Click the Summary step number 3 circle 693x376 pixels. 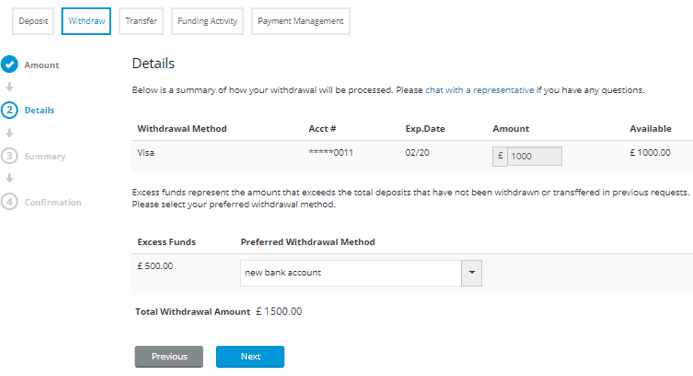point(9,156)
